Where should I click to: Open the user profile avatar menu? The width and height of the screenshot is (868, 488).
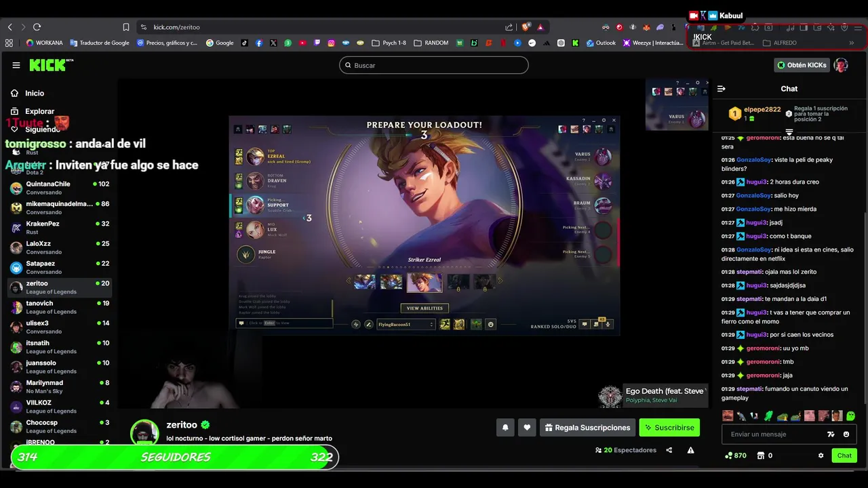841,65
